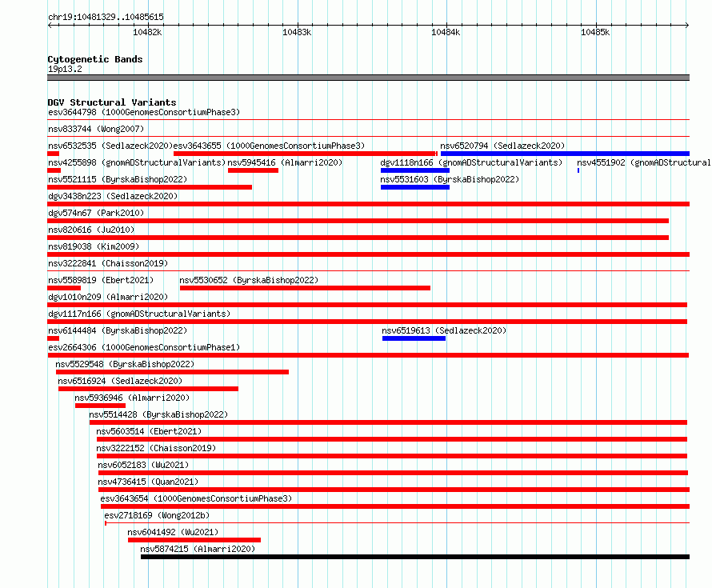Open nsv6516924 (Sedlazeck2020) label
Viewport: 712px width, 588px height.
coord(120,381)
